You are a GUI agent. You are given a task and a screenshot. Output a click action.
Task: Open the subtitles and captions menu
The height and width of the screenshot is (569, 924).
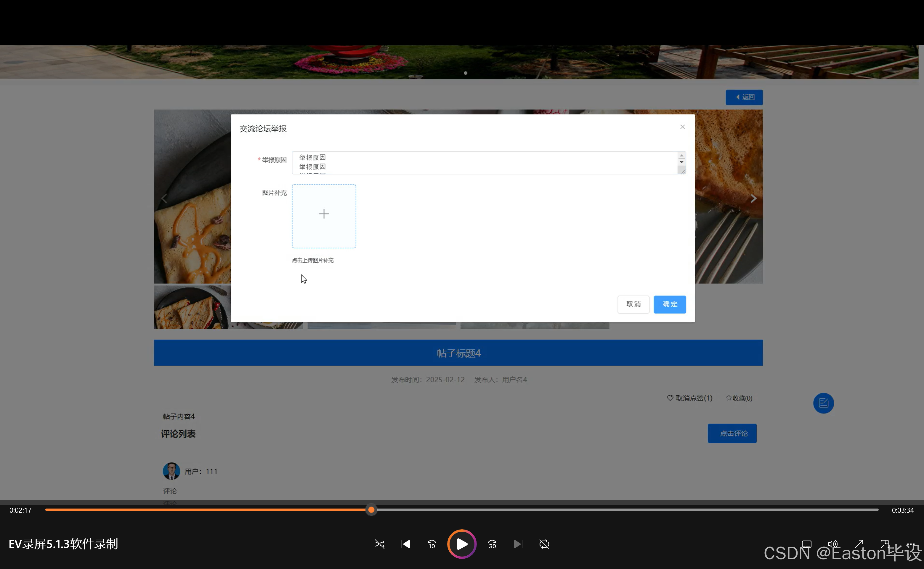tap(807, 544)
